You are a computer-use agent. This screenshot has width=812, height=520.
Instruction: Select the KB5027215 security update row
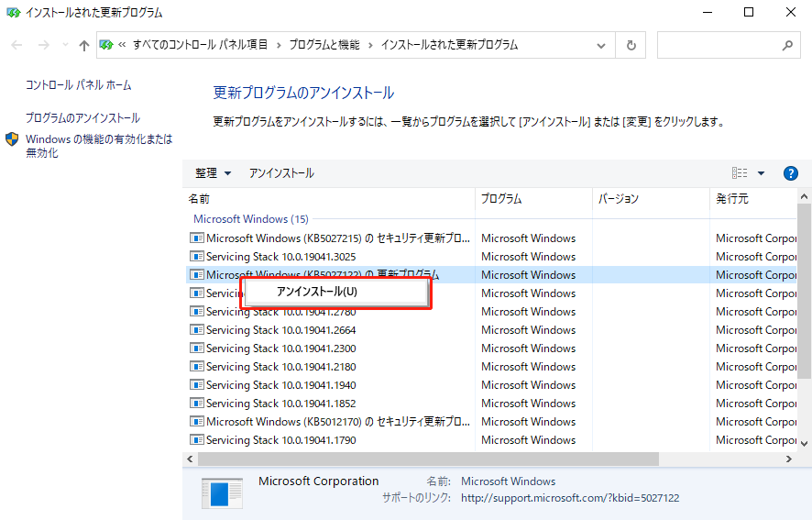(491, 238)
